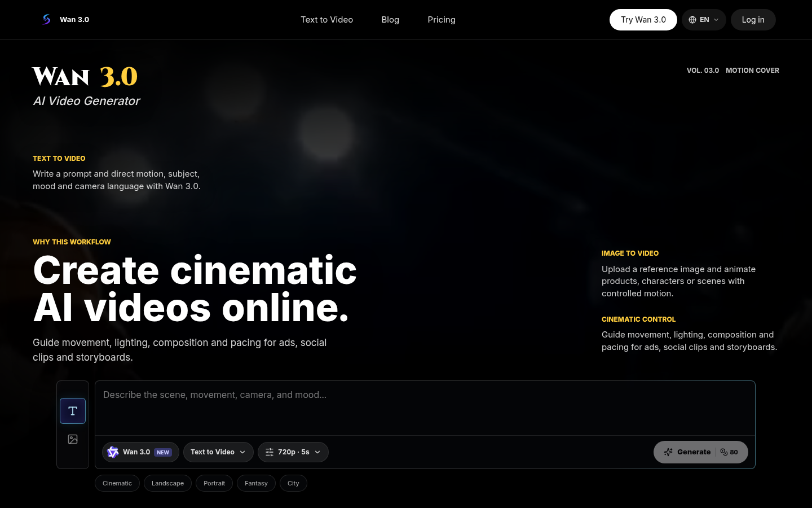Click the 'AI Video Generator' subtitle

pyautogui.click(x=86, y=101)
